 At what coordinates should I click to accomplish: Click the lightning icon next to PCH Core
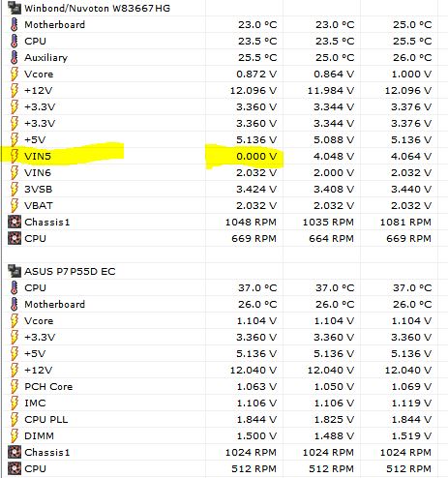click(14, 386)
